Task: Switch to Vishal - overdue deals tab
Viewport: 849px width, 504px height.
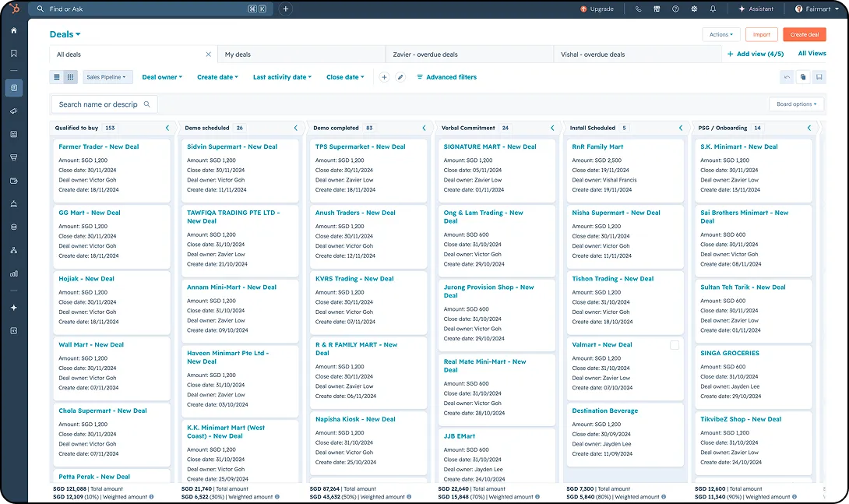Action: pyautogui.click(x=637, y=54)
